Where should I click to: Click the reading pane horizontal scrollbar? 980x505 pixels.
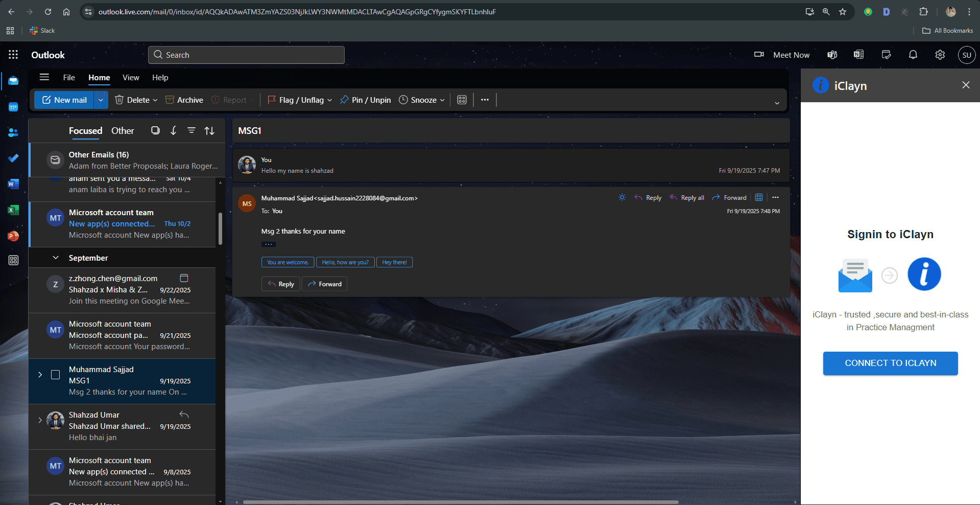(x=461, y=502)
